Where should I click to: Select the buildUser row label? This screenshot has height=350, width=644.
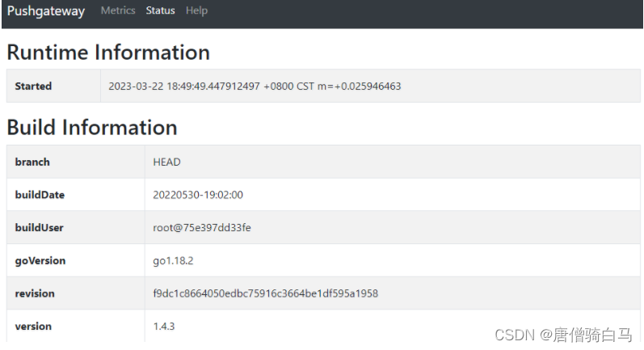[39, 228]
